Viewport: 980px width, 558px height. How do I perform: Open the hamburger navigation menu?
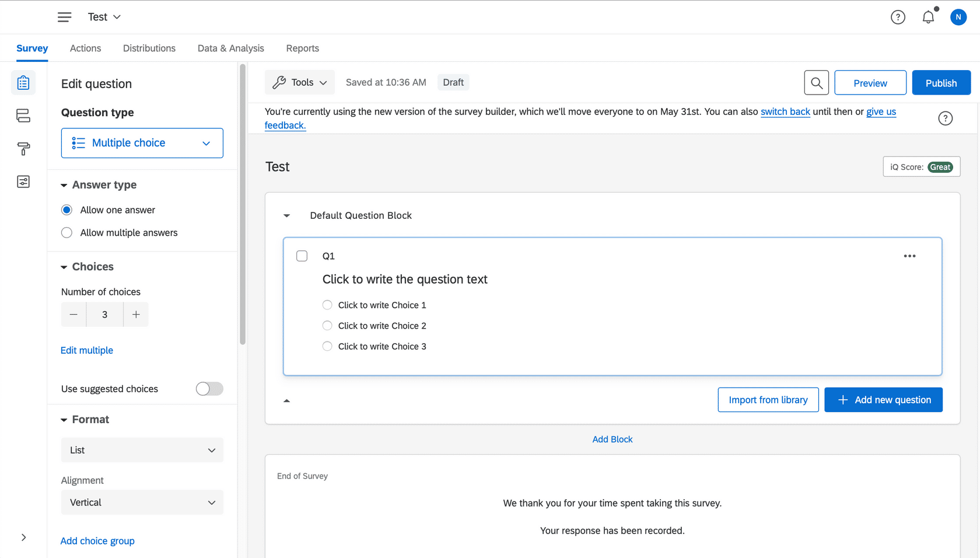(x=64, y=17)
